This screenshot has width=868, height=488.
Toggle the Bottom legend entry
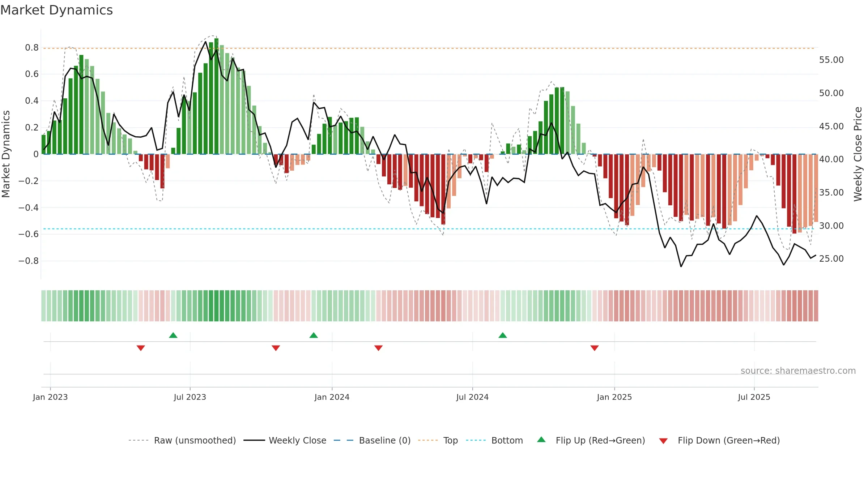click(x=494, y=440)
